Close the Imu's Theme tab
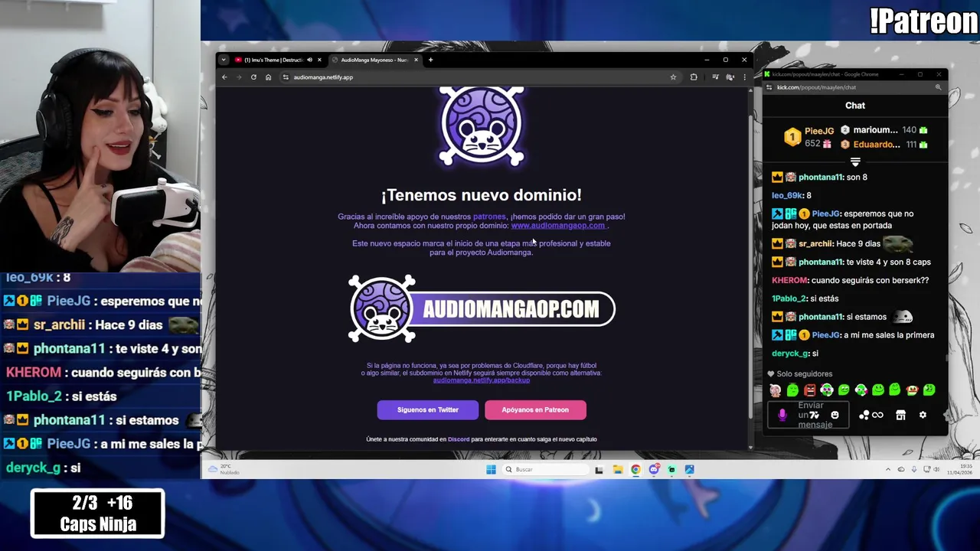980x551 pixels. (319, 60)
